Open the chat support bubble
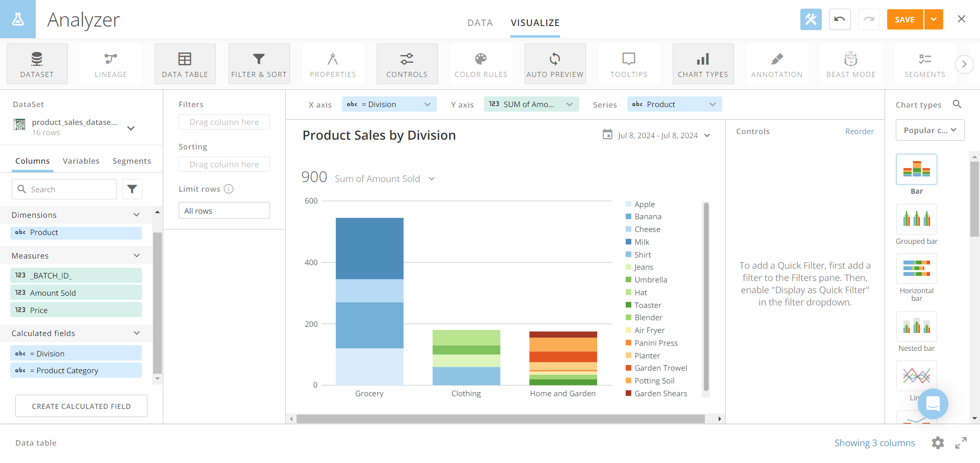980x463 pixels. click(x=933, y=404)
